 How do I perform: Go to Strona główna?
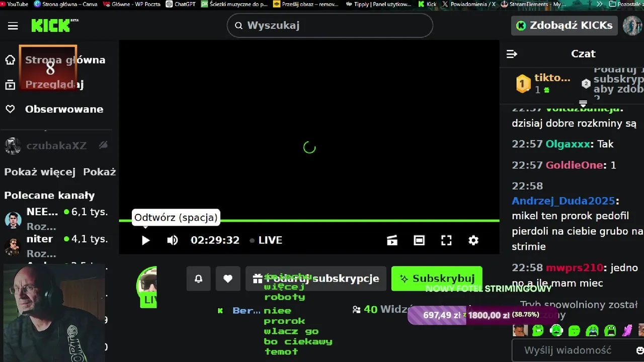point(65,60)
